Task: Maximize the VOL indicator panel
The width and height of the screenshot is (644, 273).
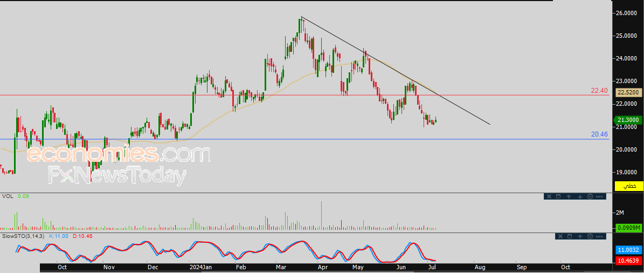Action: pyautogui.click(x=558, y=196)
